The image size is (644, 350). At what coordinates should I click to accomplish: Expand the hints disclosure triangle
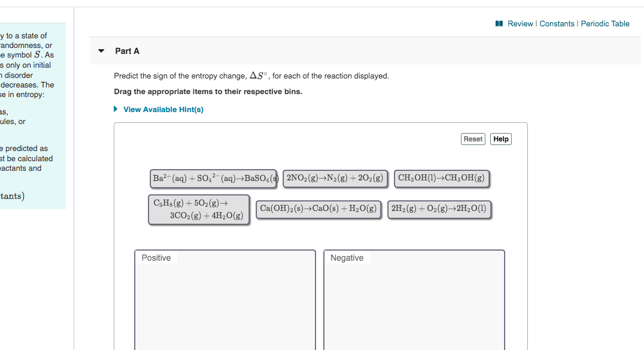click(116, 110)
